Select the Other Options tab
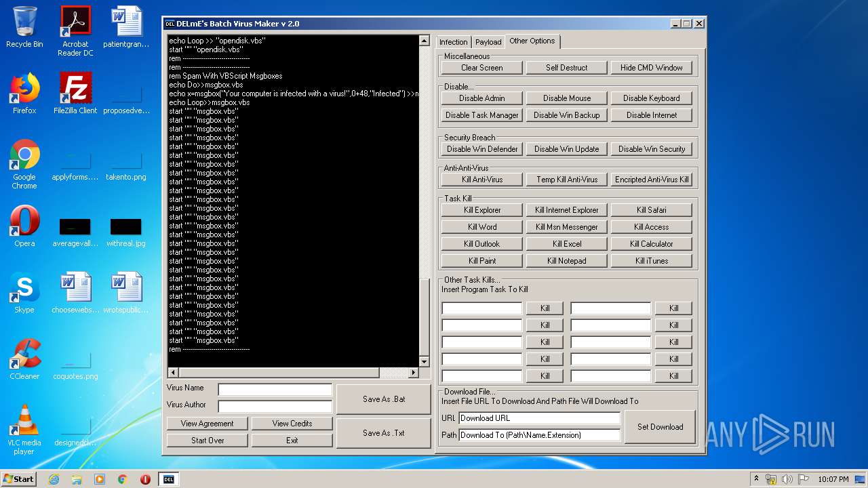868x488 pixels. tap(532, 41)
